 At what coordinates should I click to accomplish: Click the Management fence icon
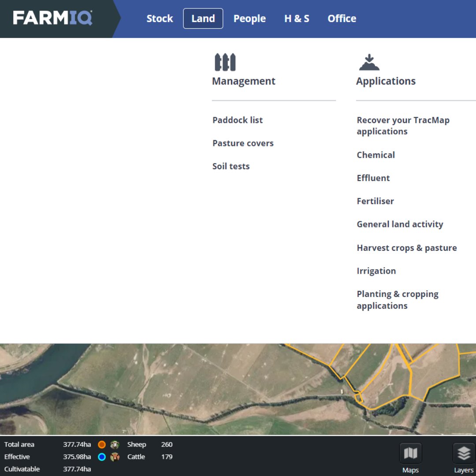click(x=225, y=61)
